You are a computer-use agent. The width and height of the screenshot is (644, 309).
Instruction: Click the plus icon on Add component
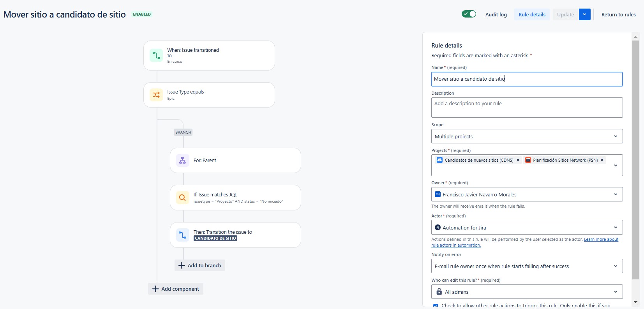[x=155, y=289]
